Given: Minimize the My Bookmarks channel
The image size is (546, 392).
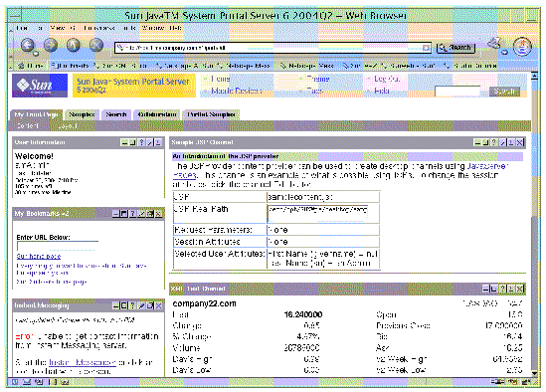Looking at the screenshot, I should point(116,214).
